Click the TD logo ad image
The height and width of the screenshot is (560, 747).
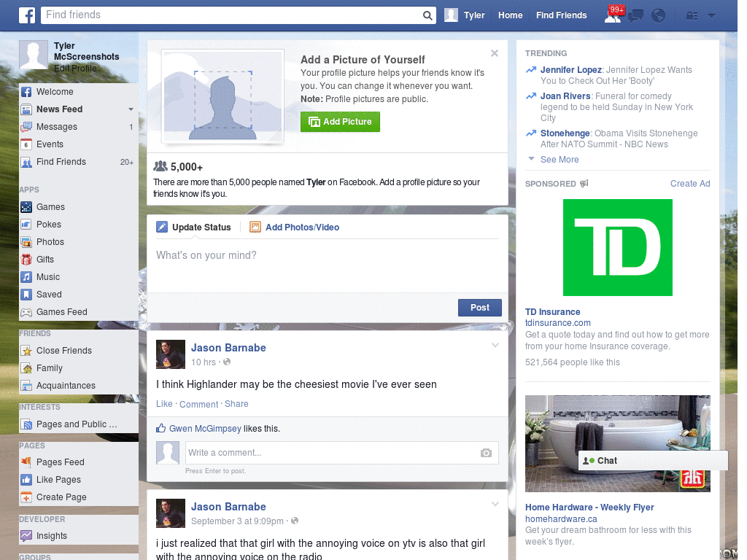pos(617,248)
